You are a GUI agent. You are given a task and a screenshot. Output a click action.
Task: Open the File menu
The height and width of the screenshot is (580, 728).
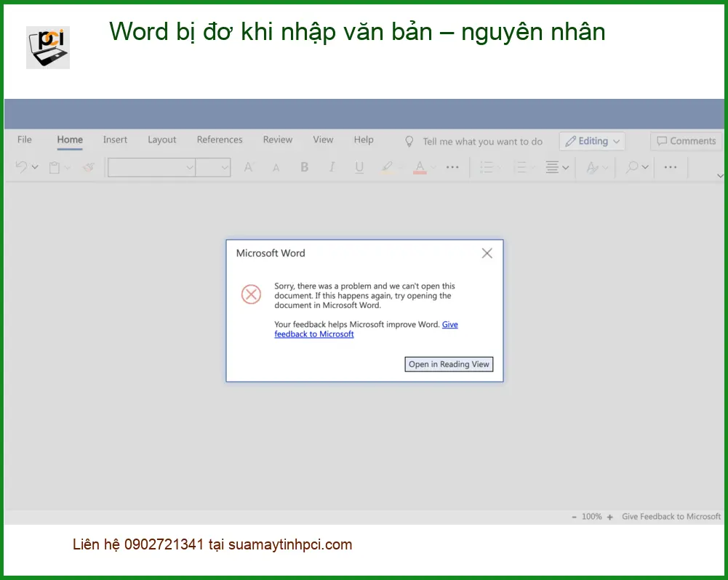point(25,140)
